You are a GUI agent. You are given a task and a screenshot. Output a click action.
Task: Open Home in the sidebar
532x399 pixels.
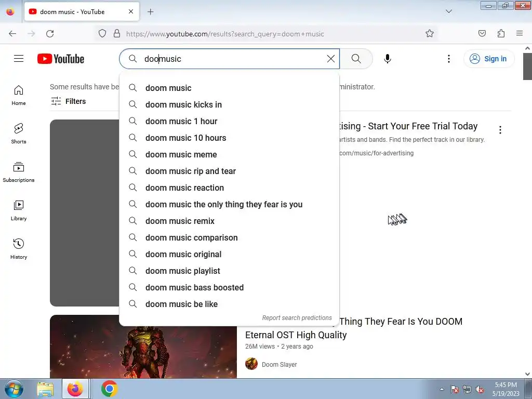19,96
